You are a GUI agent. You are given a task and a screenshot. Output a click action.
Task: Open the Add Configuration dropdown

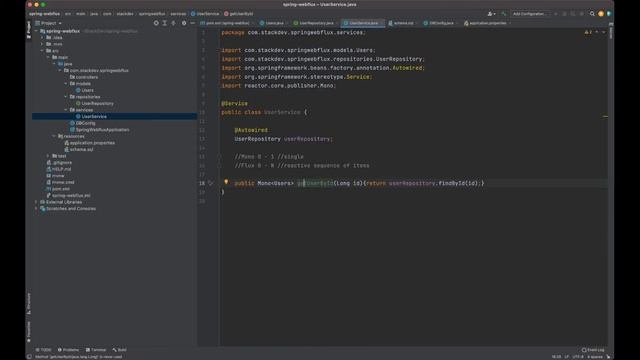pos(531,14)
